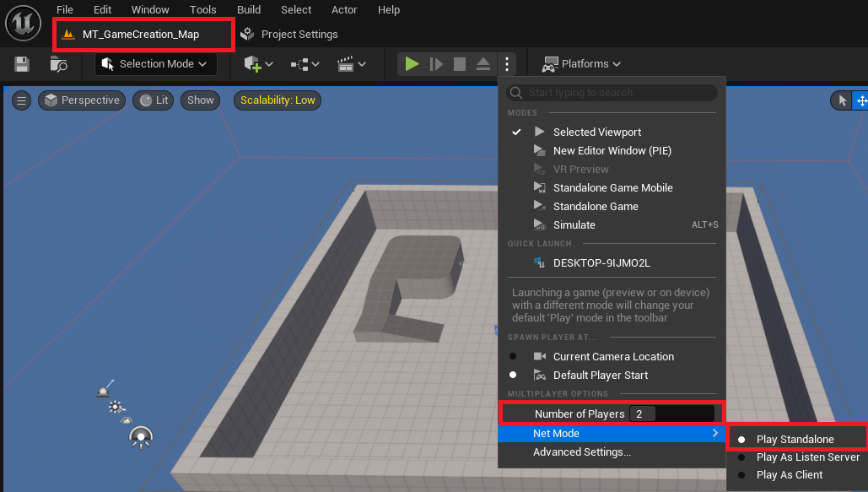Click the DESKTOP-9IJMO2L device icon
868x492 pixels.
(539, 262)
